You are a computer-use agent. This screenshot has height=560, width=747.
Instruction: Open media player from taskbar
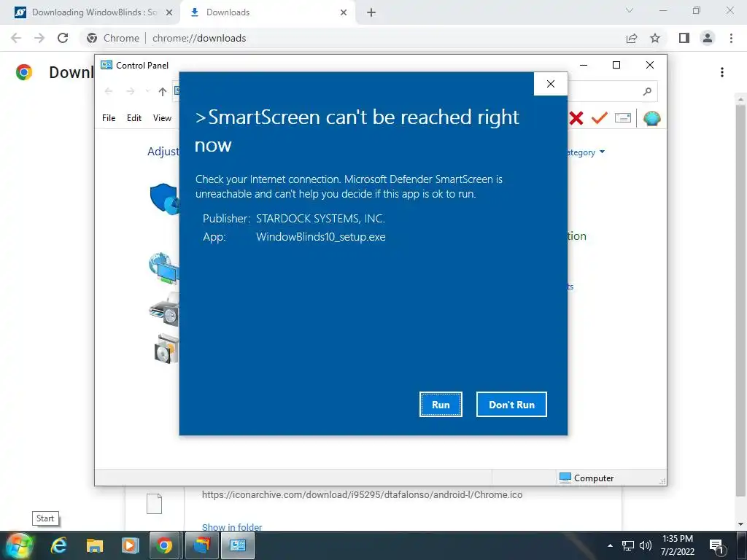130,545
